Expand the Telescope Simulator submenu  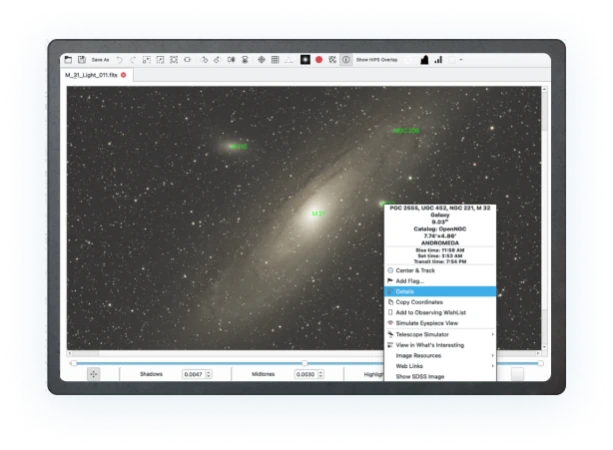(440, 335)
